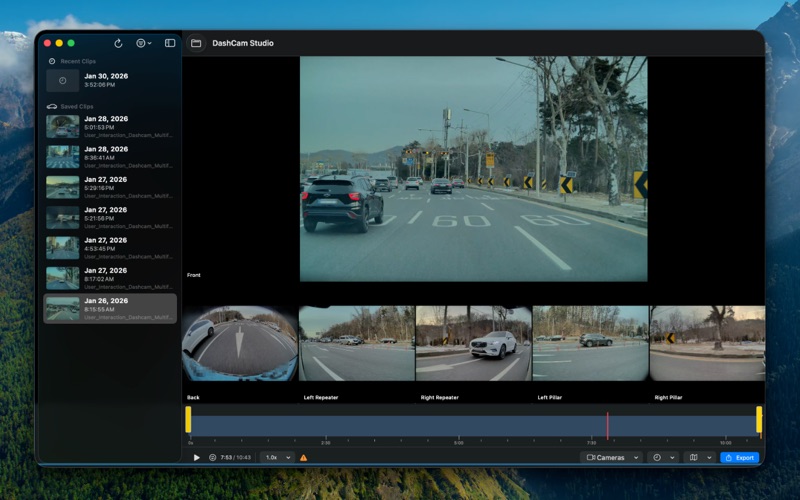Open the map dropdown next to Export
This screenshot has width=800, height=500.
(701, 458)
